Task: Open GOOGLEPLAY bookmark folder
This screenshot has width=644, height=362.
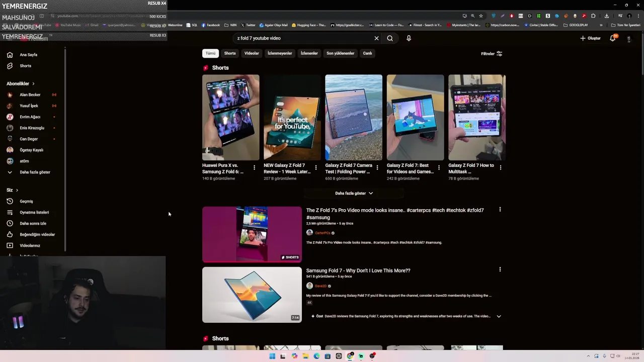Action: [576, 25]
